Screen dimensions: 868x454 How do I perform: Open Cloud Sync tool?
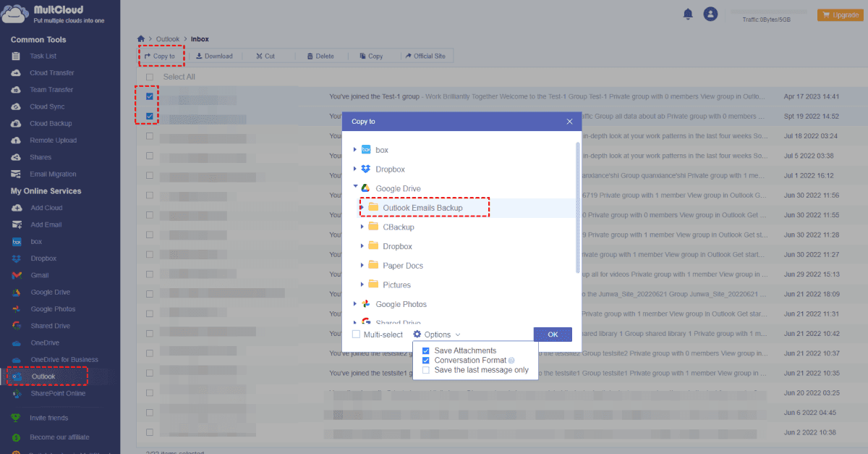point(47,106)
